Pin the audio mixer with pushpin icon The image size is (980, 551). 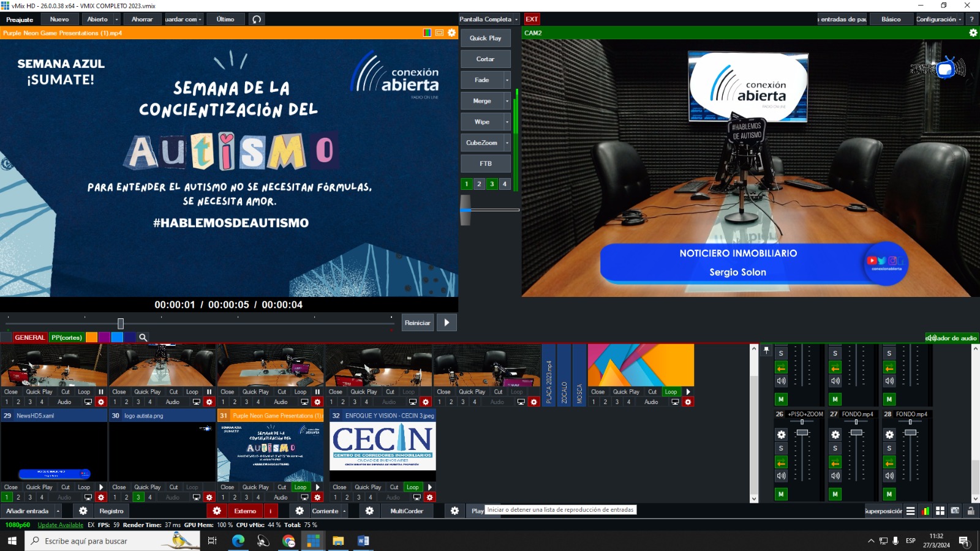click(766, 350)
